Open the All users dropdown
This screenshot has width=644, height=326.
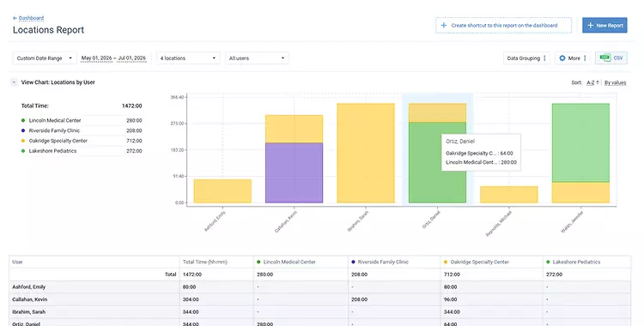click(x=257, y=58)
